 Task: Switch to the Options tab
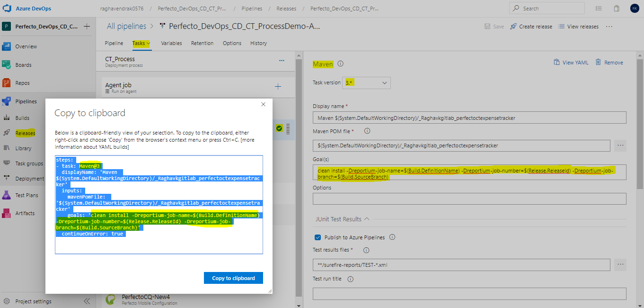click(x=232, y=43)
